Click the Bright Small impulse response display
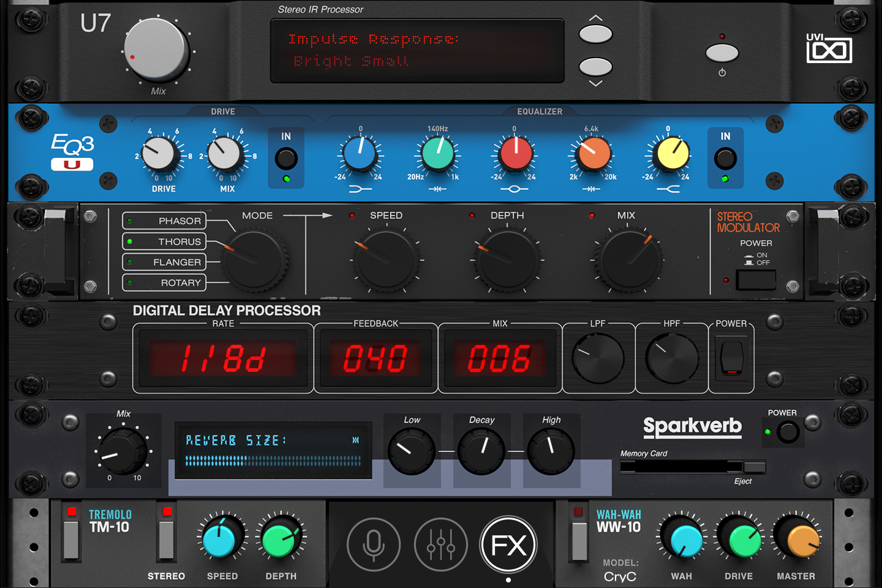Viewport: 882px width, 588px height. pos(417,50)
